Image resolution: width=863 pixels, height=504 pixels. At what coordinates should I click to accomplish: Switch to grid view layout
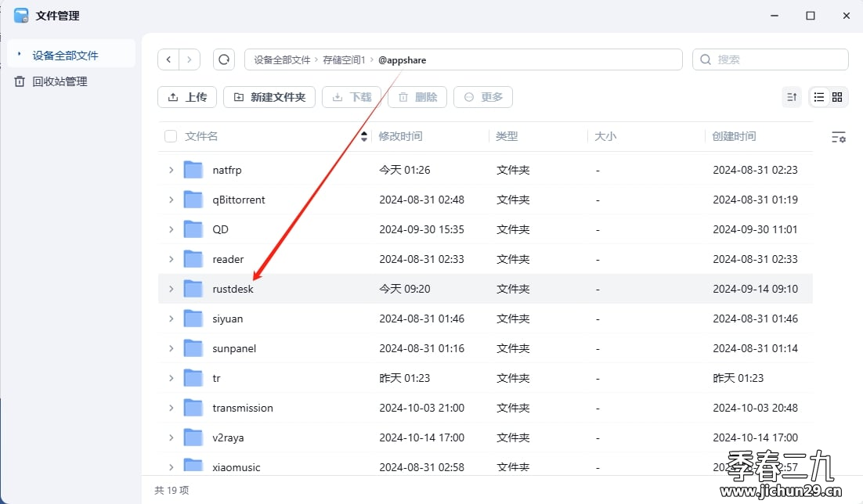(837, 97)
